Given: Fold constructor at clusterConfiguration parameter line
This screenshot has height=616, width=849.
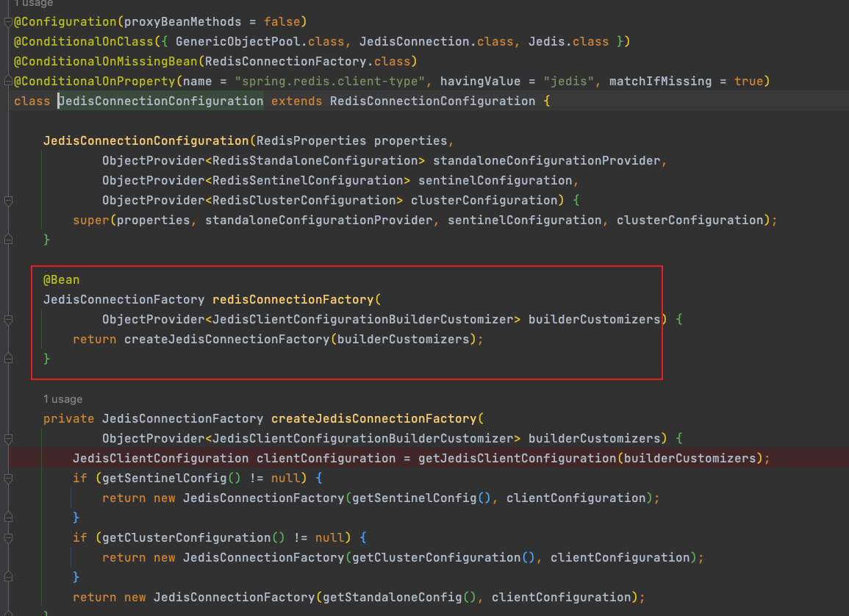Looking at the screenshot, I should tap(8, 201).
